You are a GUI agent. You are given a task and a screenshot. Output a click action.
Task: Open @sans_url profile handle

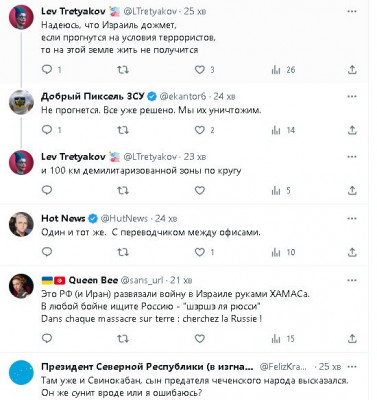click(x=142, y=280)
